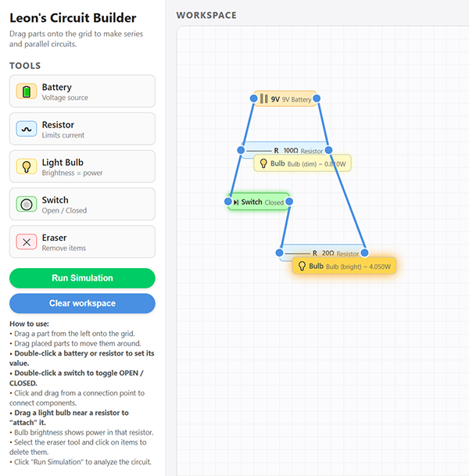Toggle the closed Switch component in workspace
Screen dimensions: 469x476
click(259, 202)
